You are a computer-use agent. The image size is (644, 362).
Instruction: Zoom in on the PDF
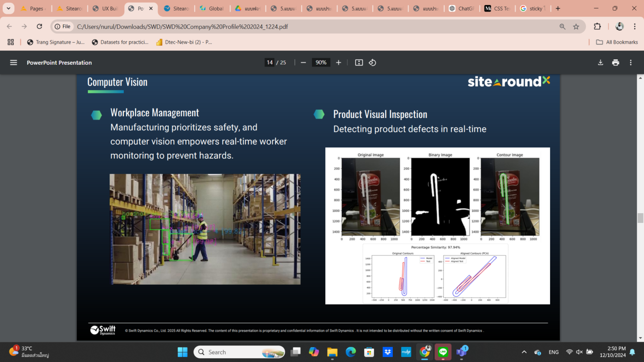click(339, 62)
